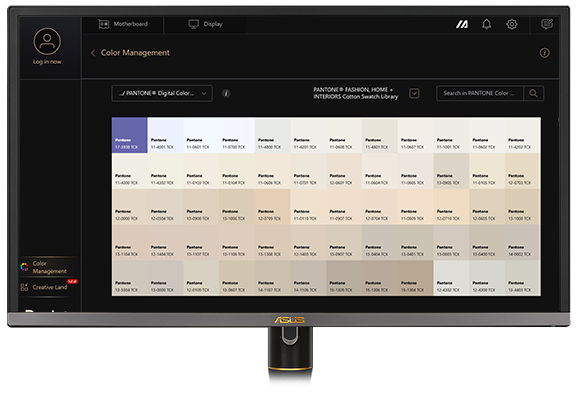The image size is (578, 400).
Task: Click the Armoury Crate slash logo icon
Action: click(x=462, y=24)
